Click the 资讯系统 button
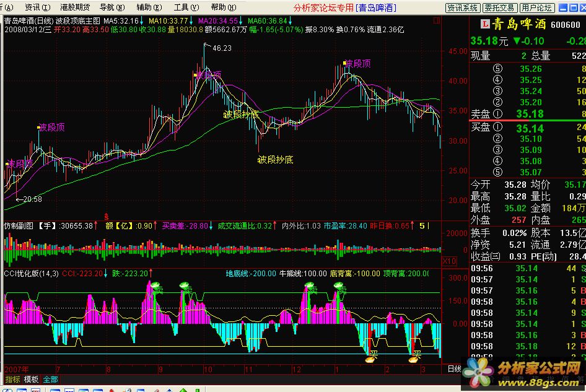The width and height of the screenshot is (586, 392). coord(462,8)
